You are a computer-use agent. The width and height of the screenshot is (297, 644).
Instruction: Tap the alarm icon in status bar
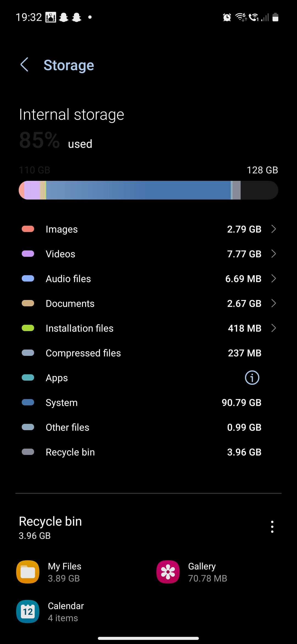226,17
